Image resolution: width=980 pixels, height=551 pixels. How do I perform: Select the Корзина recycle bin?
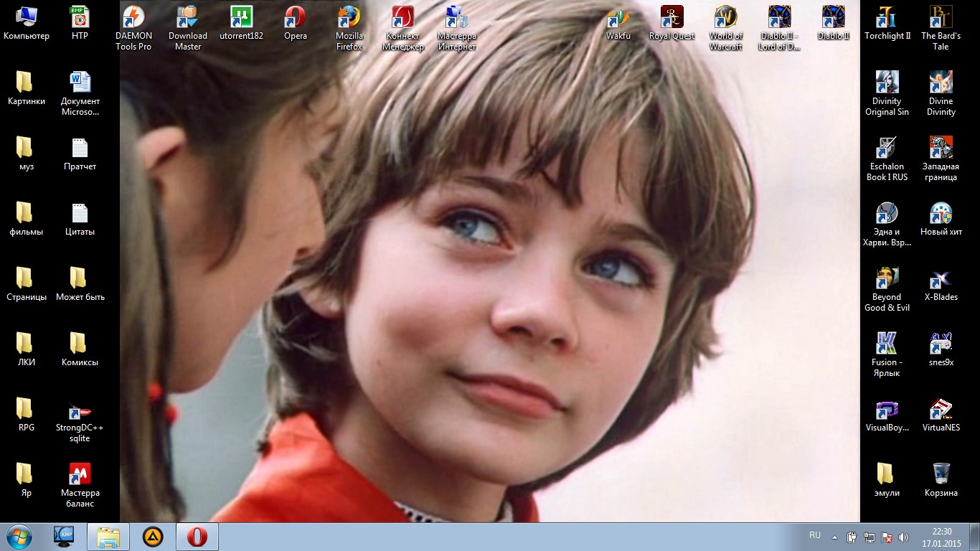tap(941, 480)
